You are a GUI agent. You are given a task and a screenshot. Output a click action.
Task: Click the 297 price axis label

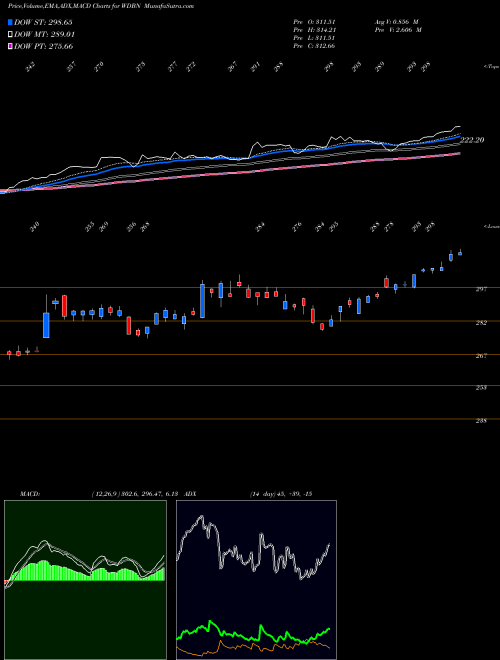[481, 289]
